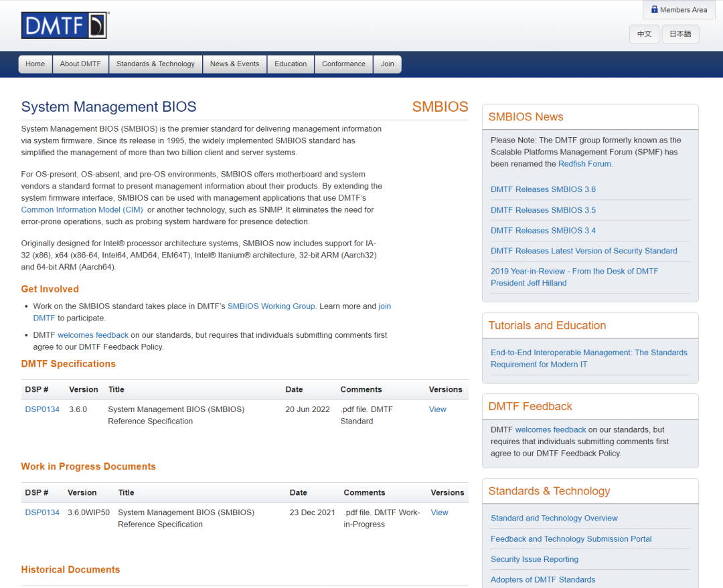Open the Members Area lock link
Viewport: 723px width, 588px height.
(679, 10)
